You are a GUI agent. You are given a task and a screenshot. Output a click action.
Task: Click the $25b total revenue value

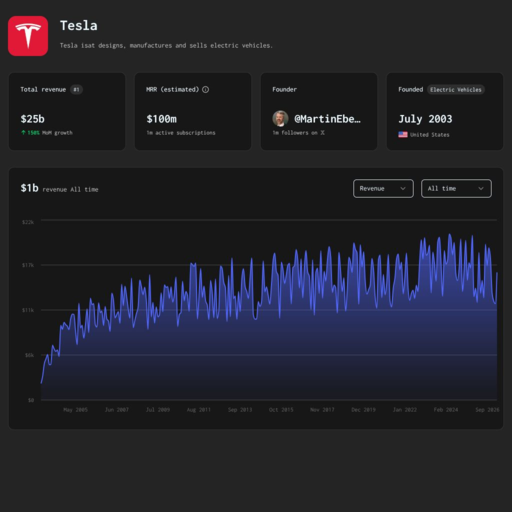click(32, 119)
